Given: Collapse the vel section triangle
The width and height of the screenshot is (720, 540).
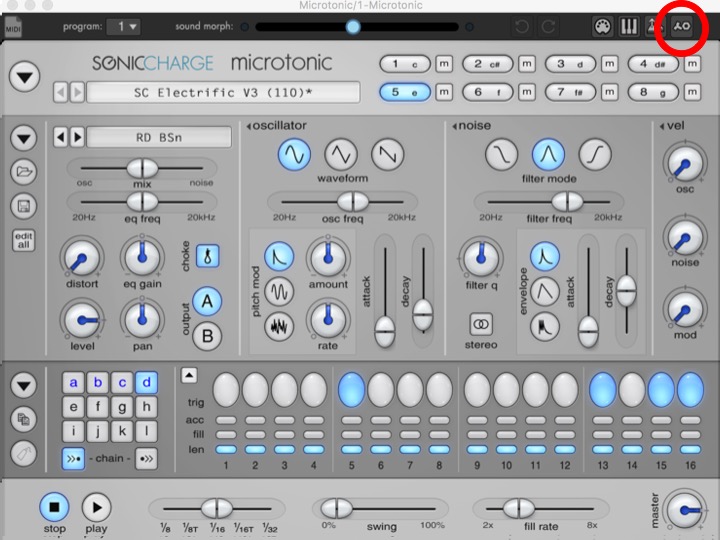Looking at the screenshot, I should tap(662, 126).
